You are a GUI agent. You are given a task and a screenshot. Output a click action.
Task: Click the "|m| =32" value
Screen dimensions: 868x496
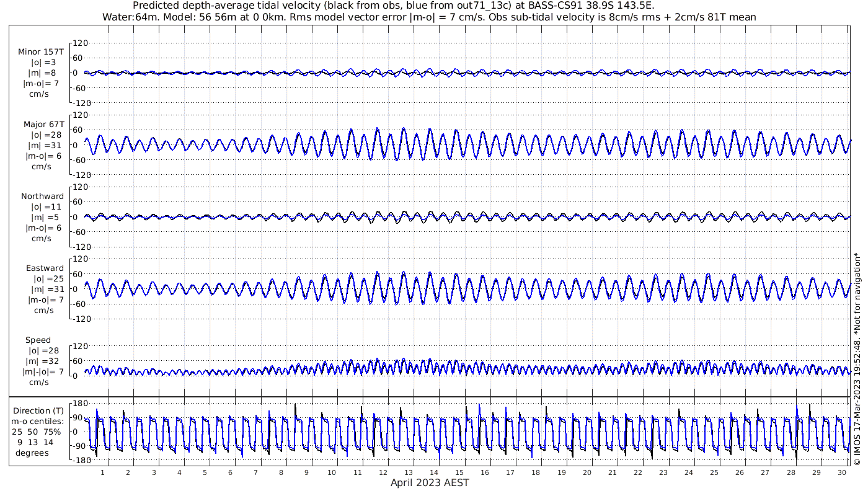(43, 361)
